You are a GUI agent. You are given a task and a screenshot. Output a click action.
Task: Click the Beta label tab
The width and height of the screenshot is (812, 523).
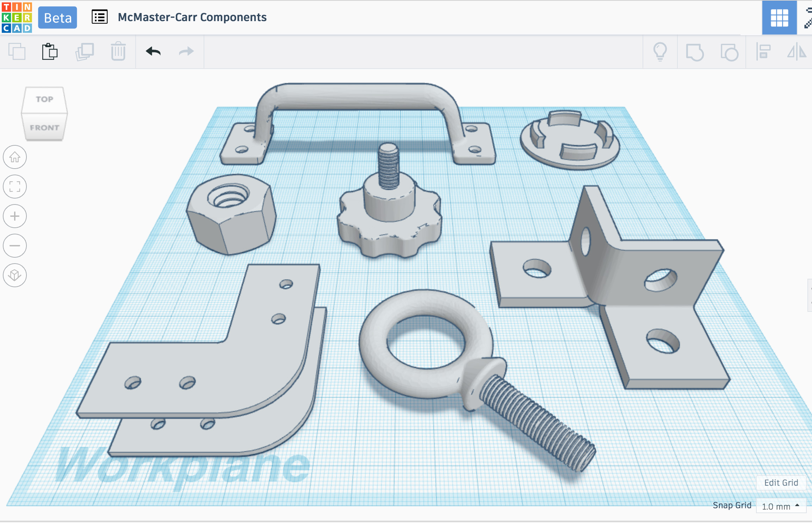click(58, 18)
